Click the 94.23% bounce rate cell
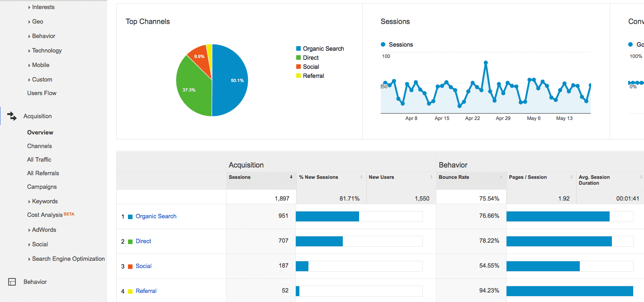This screenshot has width=644, height=302. (489, 291)
